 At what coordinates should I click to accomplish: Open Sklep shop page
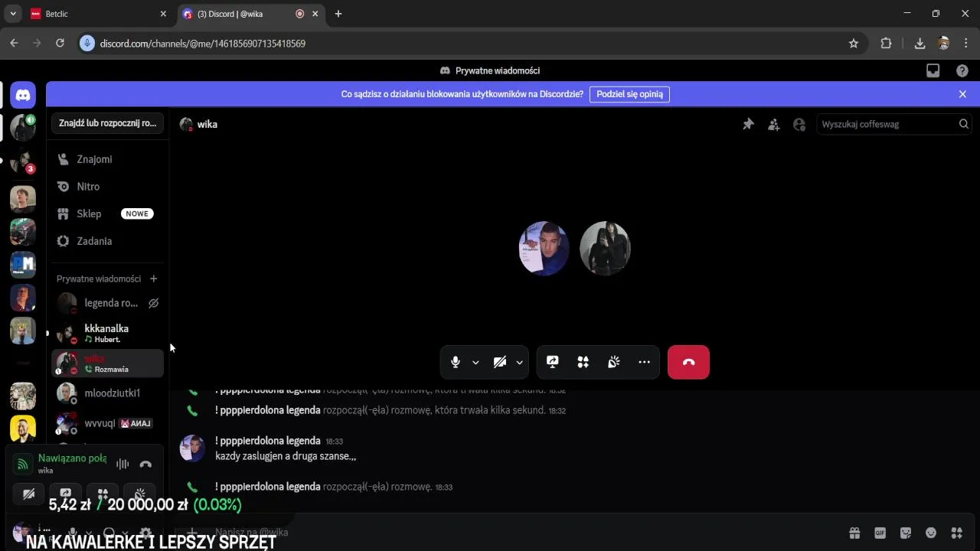(x=107, y=214)
